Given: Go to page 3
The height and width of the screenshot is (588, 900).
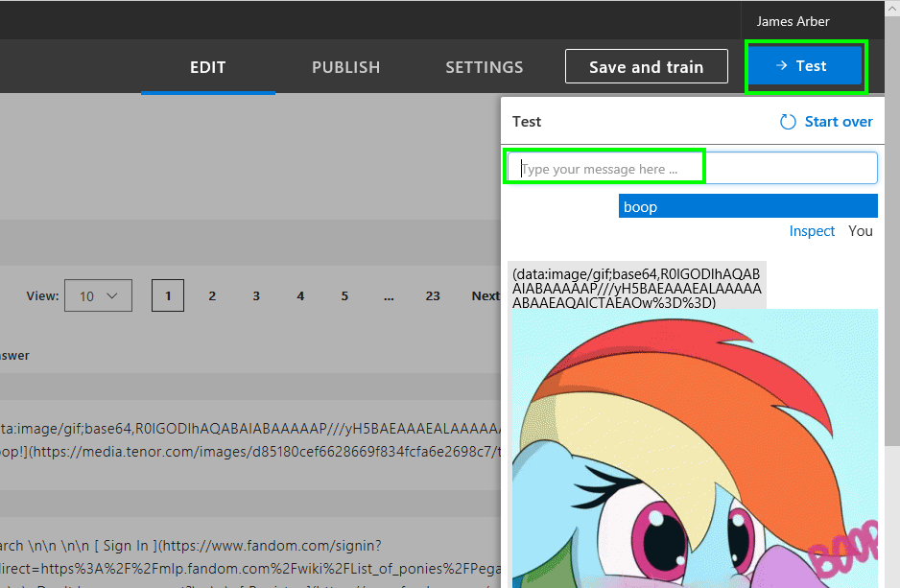Looking at the screenshot, I should pos(256,295).
